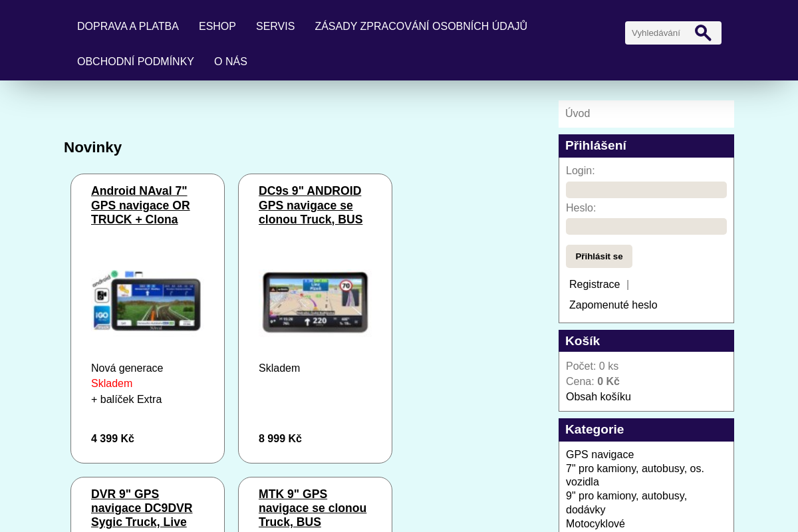Open the Android NAval 7" product image
The image size is (798, 532).
(147, 301)
